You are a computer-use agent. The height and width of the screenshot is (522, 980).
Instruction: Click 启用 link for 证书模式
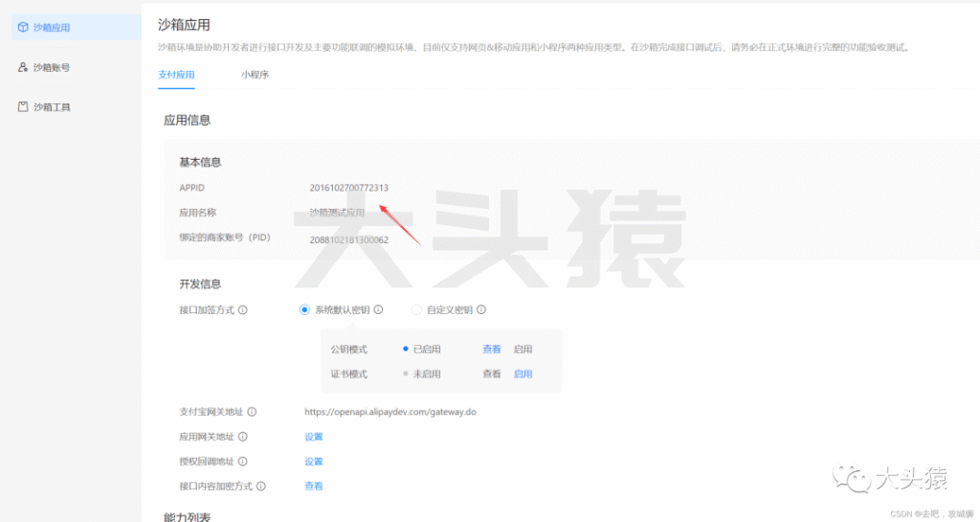(x=523, y=374)
